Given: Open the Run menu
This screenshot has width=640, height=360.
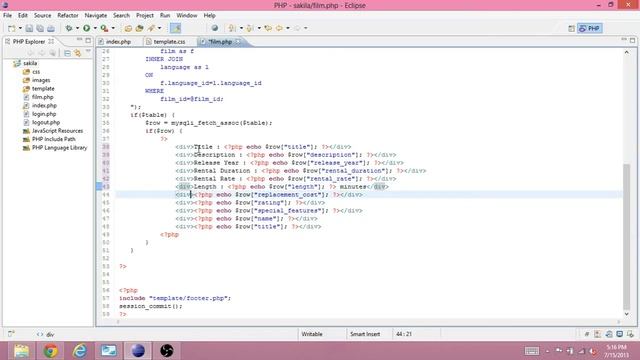Looking at the screenshot, I should coord(165,15).
